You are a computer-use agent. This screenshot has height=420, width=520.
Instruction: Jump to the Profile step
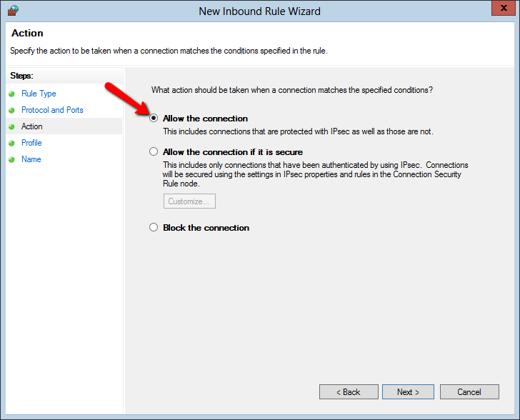click(x=31, y=143)
